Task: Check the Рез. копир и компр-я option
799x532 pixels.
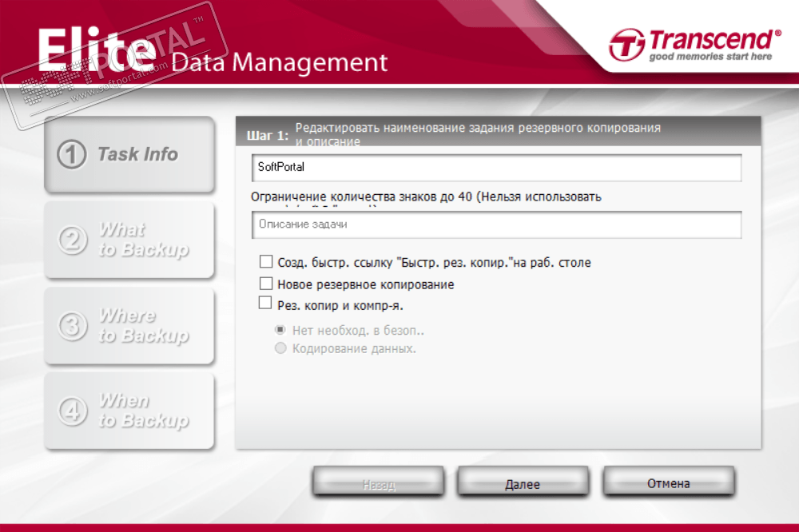Action: (x=265, y=303)
